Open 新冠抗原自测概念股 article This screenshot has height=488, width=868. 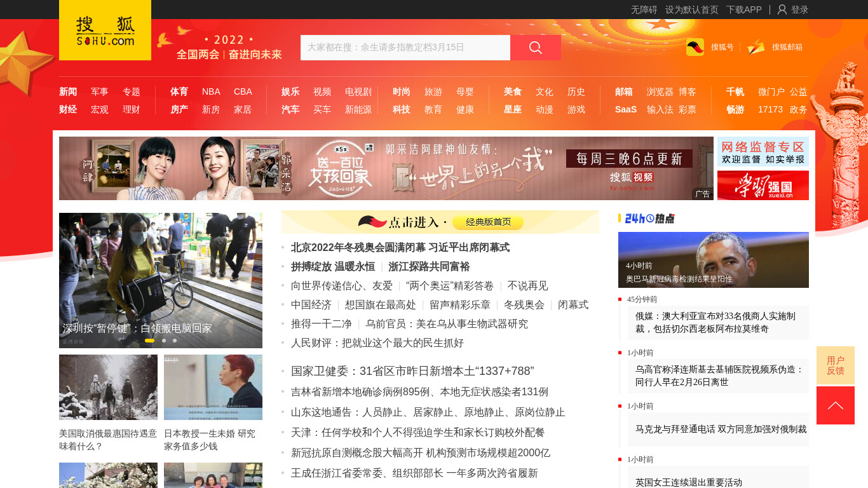pyautogui.click(x=421, y=452)
